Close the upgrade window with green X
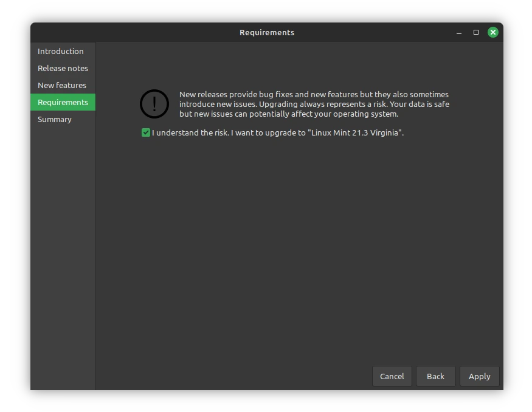Image resolution: width=532 pixels, height=412 pixels. pyautogui.click(x=493, y=32)
